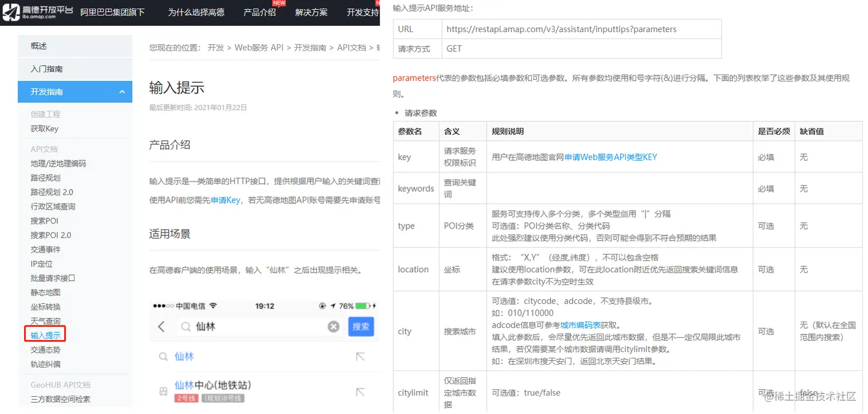Open 地理/逆地理编码 doc

[58, 163]
